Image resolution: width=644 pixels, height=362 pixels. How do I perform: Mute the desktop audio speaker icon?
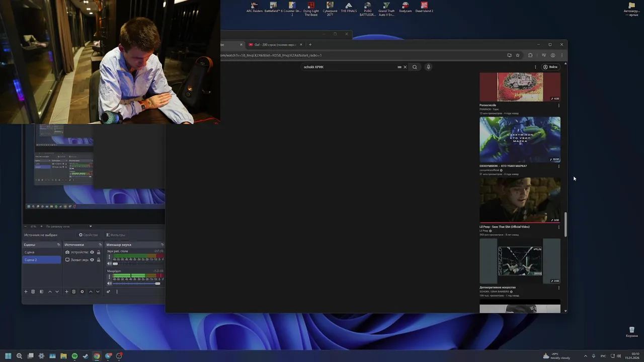[x=109, y=263]
